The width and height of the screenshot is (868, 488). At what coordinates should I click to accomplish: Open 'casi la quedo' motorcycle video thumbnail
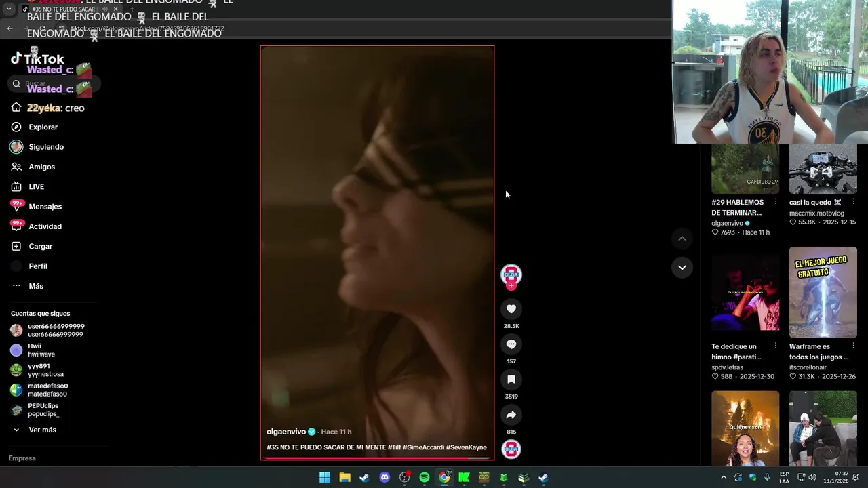pyautogui.click(x=823, y=169)
